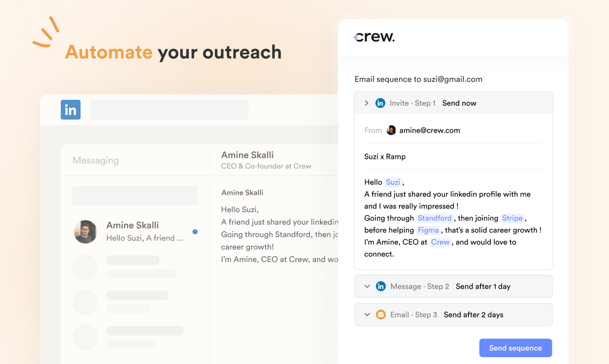Image resolution: width=609 pixels, height=364 pixels.
Task: Click the Amine Skalli name in the conversation header
Action: (x=247, y=155)
